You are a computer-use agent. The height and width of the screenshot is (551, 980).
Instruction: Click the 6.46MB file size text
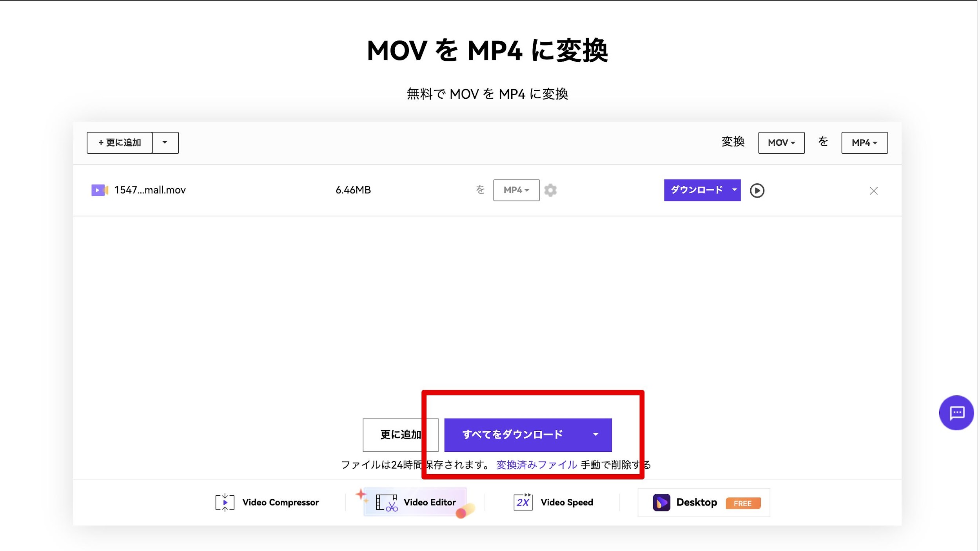point(353,190)
